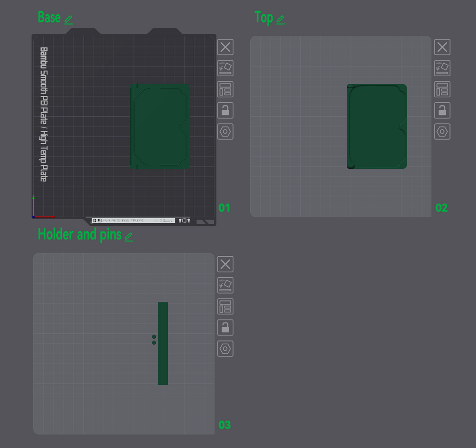Select the tall holder model on plate 03
Image resolution: width=476 pixels, height=448 pixels.
(x=163, y=343)
